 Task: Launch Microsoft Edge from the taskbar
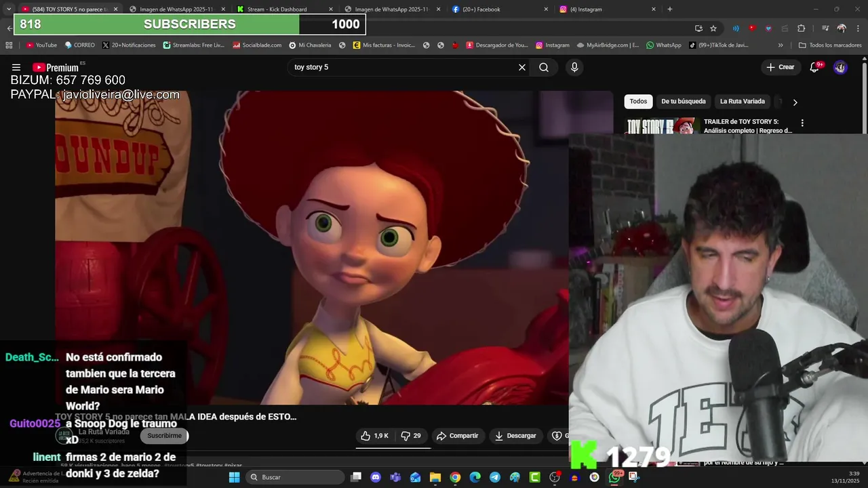[475, 477]
